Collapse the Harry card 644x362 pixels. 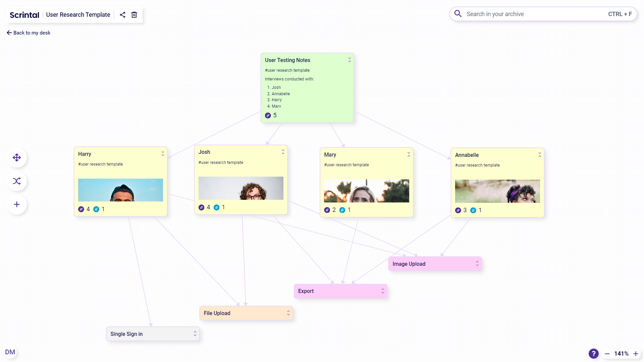coord(163,153)
